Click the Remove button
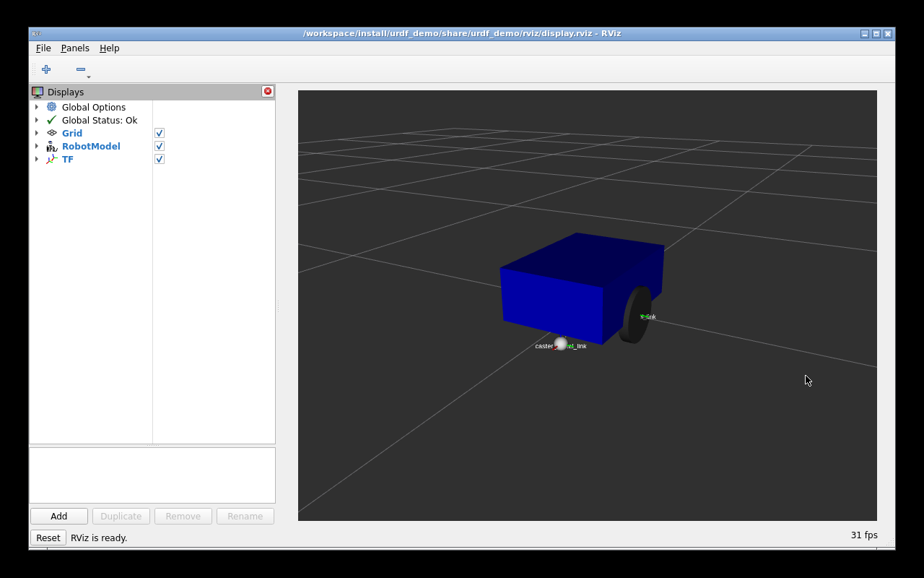Screen dimensions: 924x578 tap(183, 516)
